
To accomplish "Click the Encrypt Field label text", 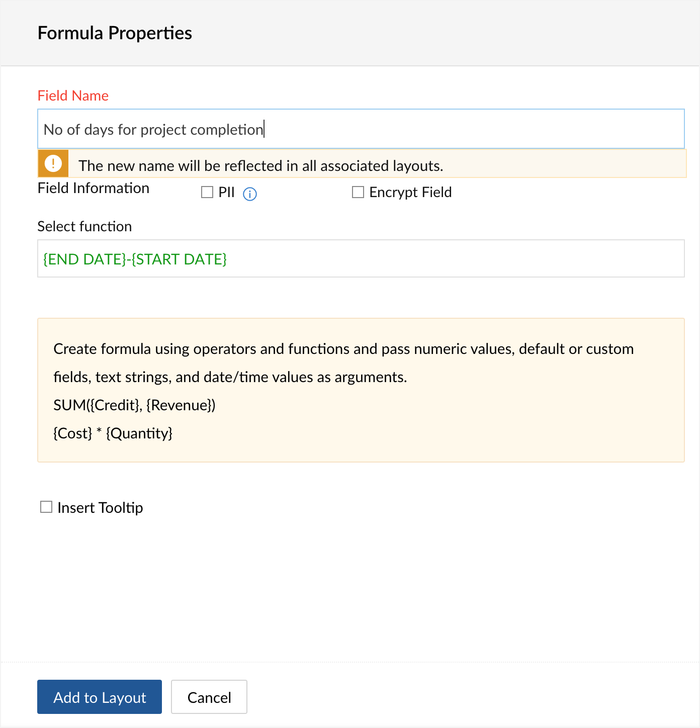I will (x=410, y=192).
